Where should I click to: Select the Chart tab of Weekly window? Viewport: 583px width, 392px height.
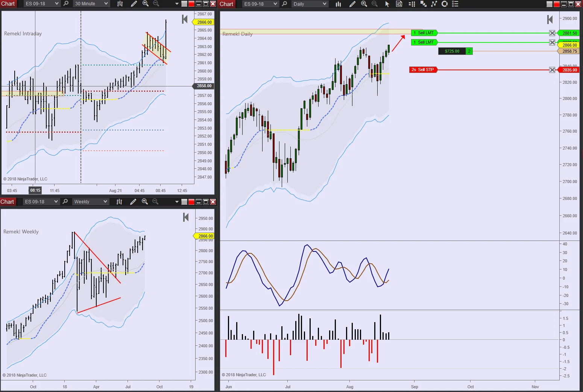tap(8, 201)
